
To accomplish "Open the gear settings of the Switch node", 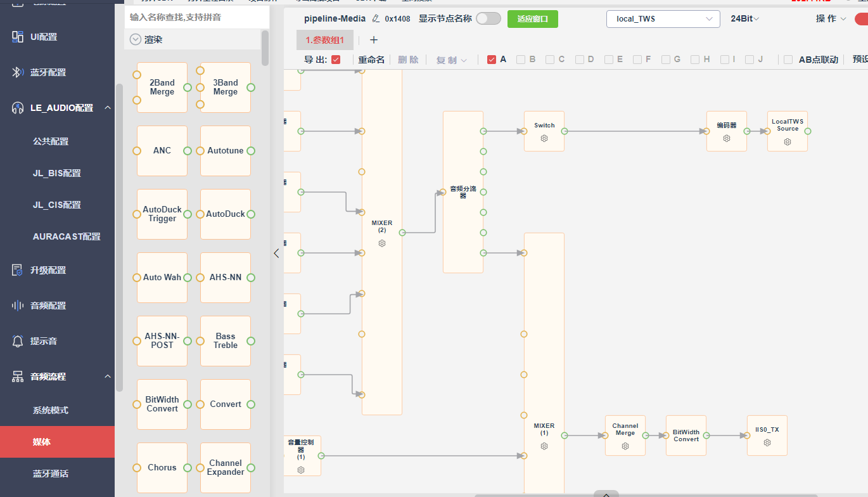I will (544, 138).
